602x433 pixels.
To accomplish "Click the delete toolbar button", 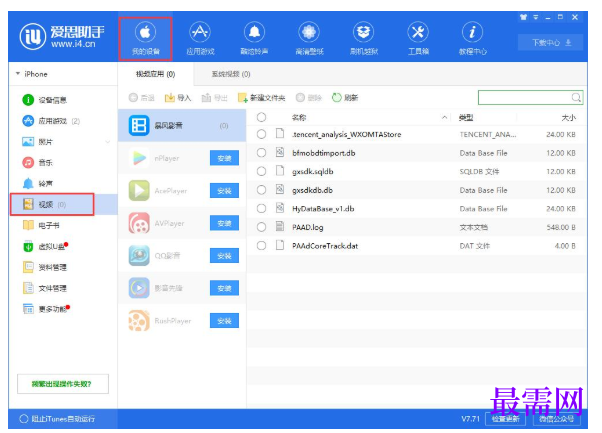I will 309,98.
